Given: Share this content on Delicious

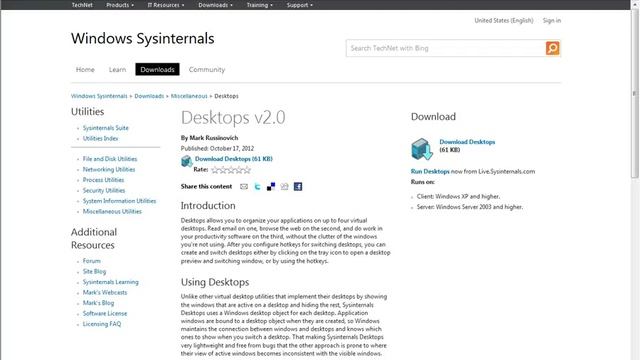Looking at the screenshot, I should 271,187.
